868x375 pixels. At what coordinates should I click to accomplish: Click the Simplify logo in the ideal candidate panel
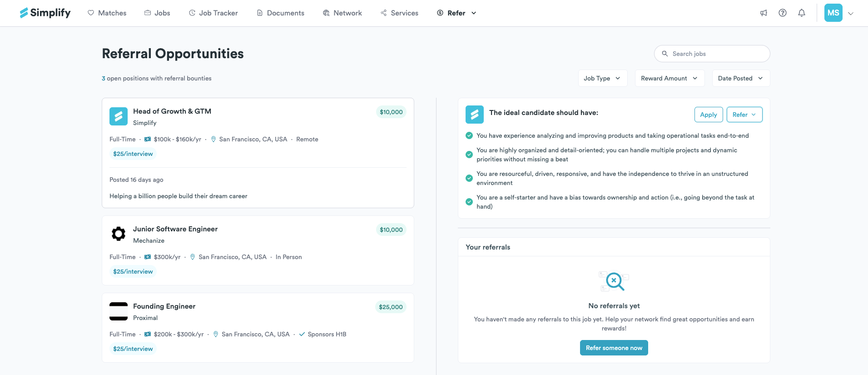coord(475,115)
